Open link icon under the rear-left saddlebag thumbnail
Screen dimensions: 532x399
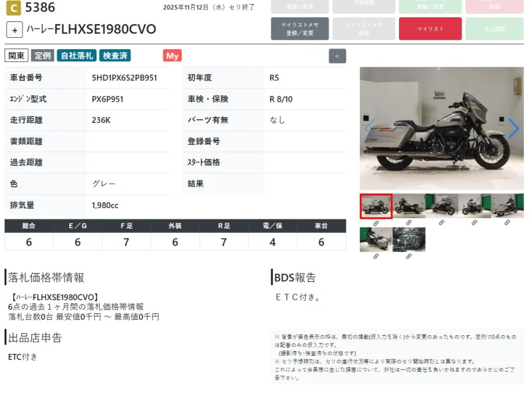tap(376, 256)
